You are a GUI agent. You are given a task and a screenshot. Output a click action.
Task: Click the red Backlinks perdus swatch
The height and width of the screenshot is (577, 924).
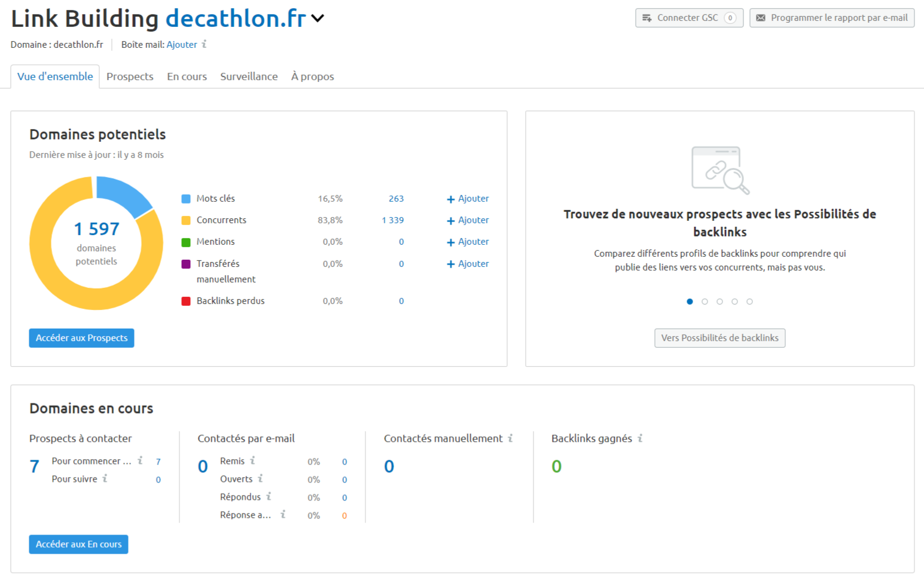pyautogui.click(x=186, y=301)
